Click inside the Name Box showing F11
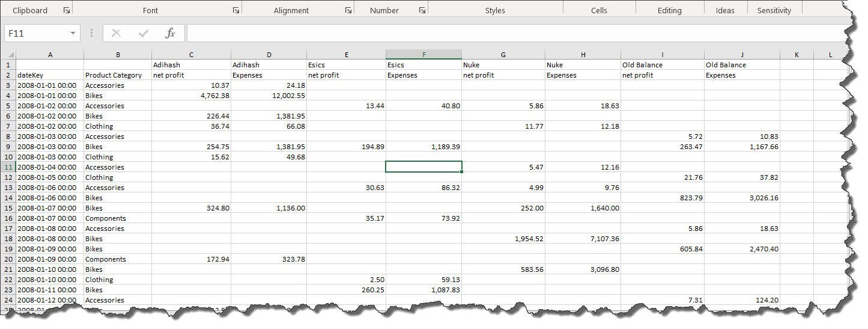The width and height of the screenshot is (868, 329). coord(36,34)
